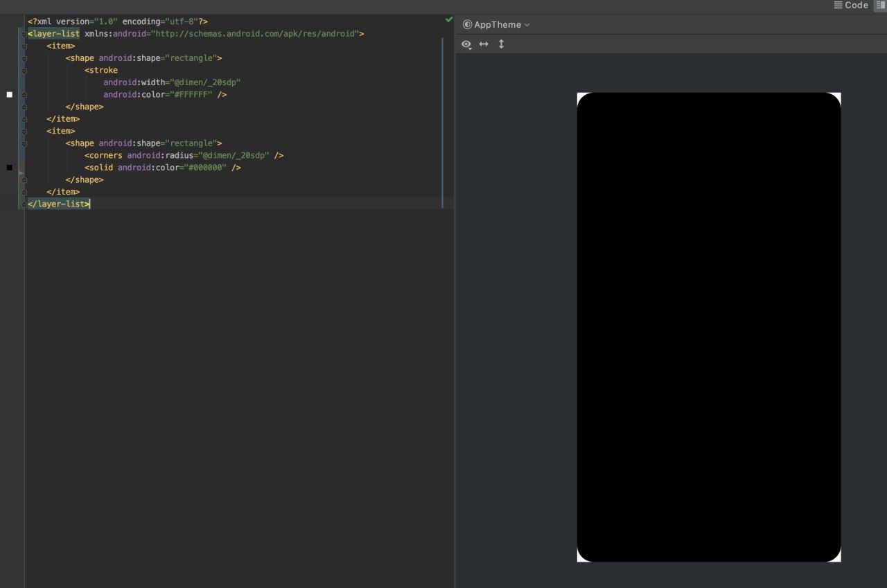Click the drawable preview image
Screen dimensions: 887x588
coord(709,327)
